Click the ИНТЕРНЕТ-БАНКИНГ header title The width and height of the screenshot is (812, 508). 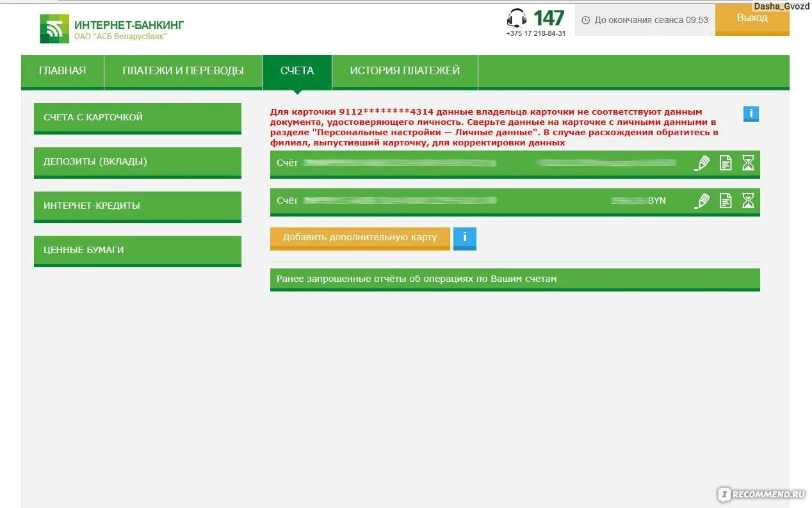coord(129,25)
